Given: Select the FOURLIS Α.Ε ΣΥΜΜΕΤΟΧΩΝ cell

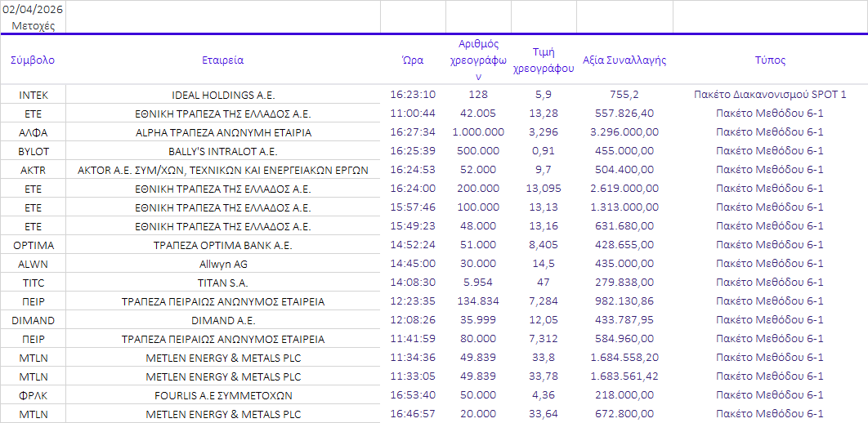Looking at the screenshot, I should tap(222, 395).
